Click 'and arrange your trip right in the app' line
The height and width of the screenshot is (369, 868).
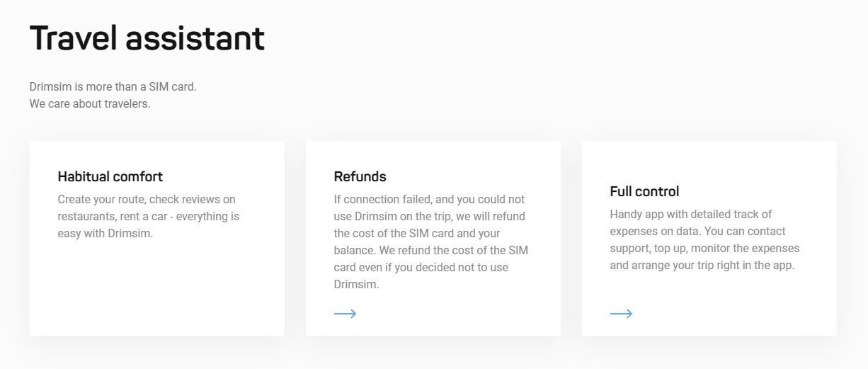point(702,266)
